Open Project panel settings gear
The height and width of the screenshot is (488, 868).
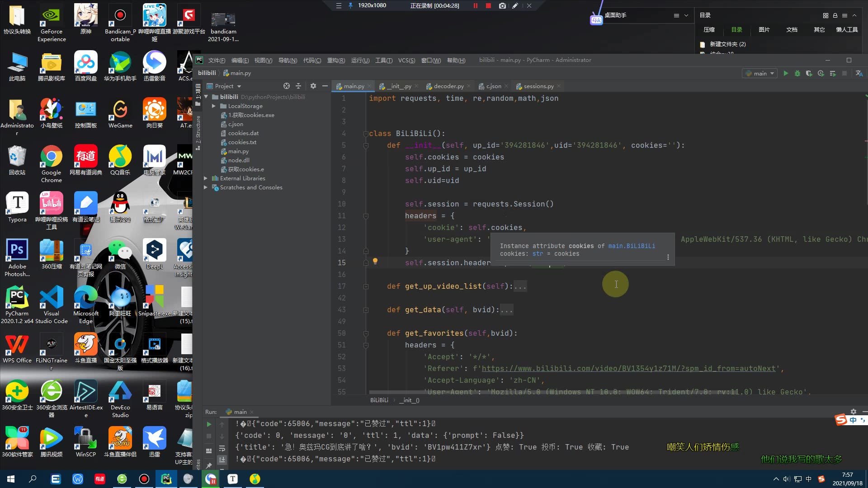click(x=313, y=86)
